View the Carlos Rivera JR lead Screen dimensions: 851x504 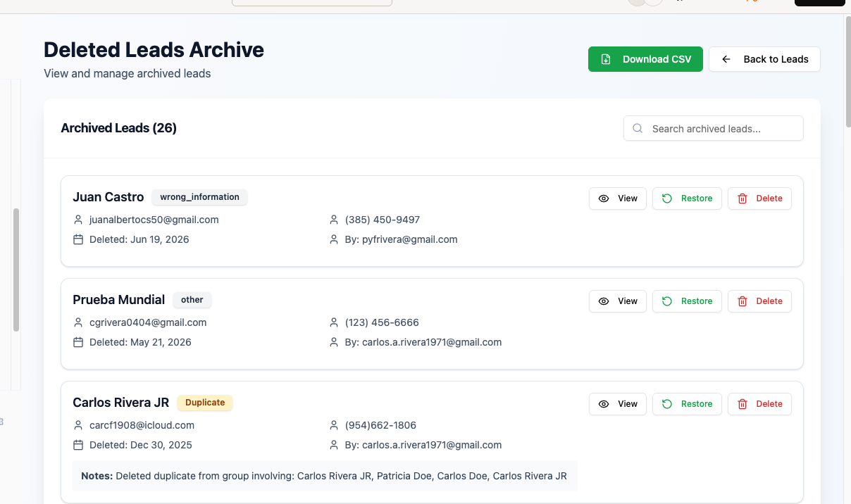[618, 404]
